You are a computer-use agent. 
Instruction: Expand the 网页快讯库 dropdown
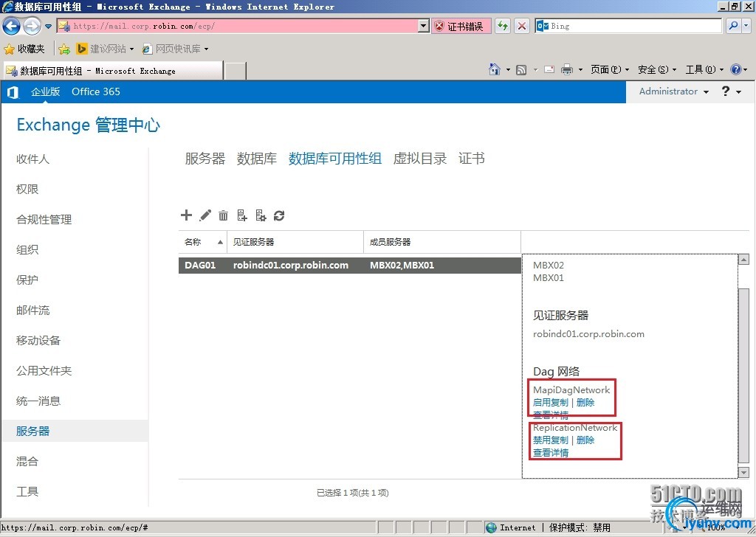click(207, 49)
